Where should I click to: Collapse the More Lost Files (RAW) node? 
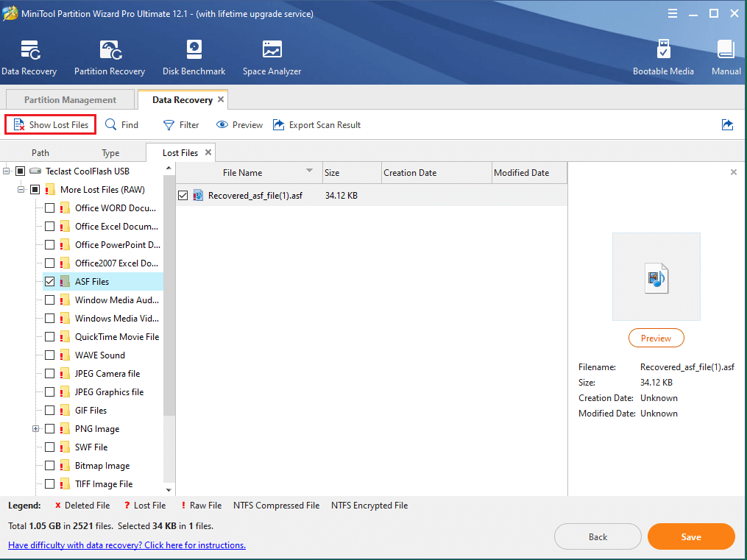tap(21, 190)
